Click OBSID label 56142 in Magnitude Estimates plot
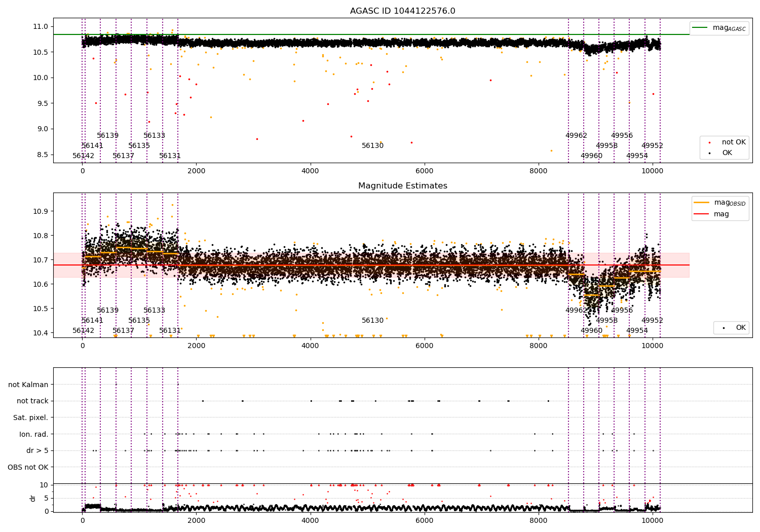Screen dimensions: 760x532 pos(84,331)
